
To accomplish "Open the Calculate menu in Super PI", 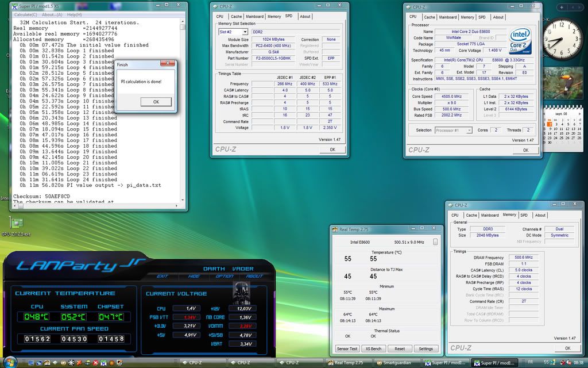I will [25, 14].
